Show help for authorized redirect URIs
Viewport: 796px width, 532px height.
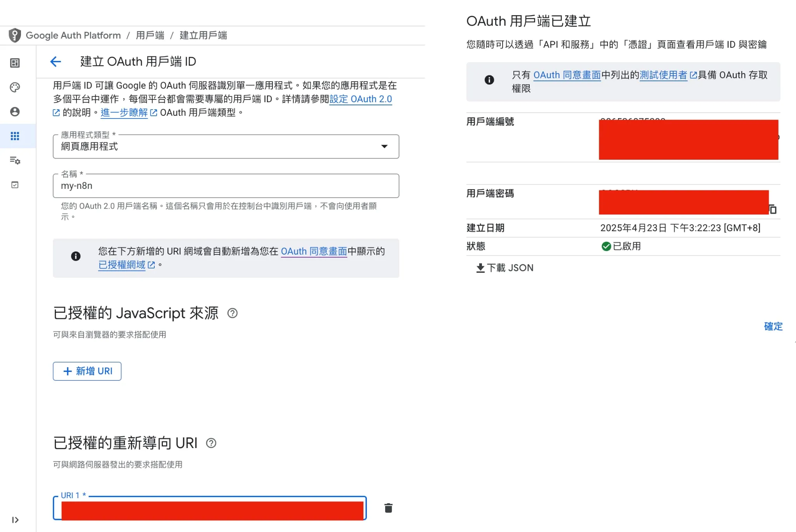click(211, 443)
